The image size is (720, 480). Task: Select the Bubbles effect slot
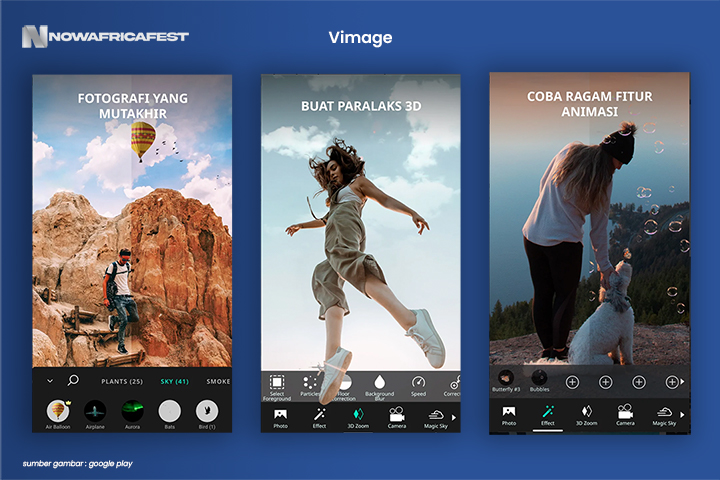[x=539, y=378]
